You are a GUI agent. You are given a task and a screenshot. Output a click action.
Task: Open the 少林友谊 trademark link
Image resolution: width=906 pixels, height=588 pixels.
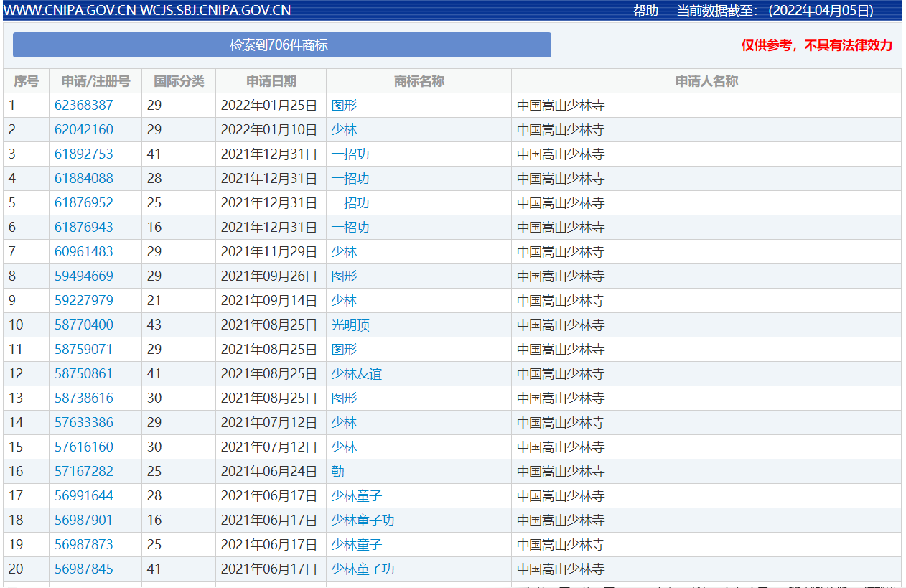pos(357,373)
